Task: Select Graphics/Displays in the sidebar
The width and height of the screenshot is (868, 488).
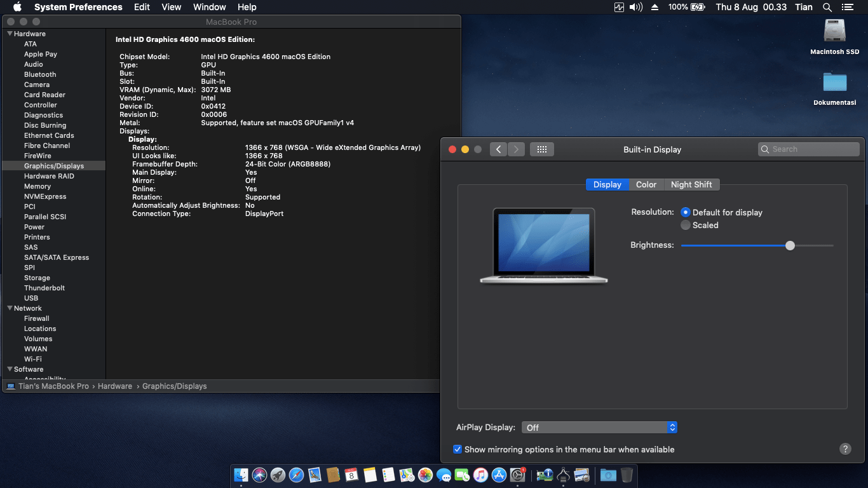Action: [x=54, y=166]
